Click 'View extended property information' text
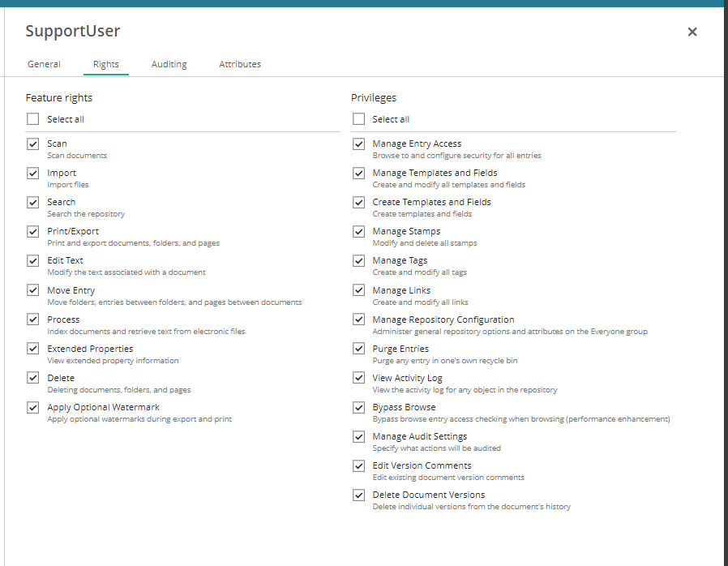 tap(113, 361)
